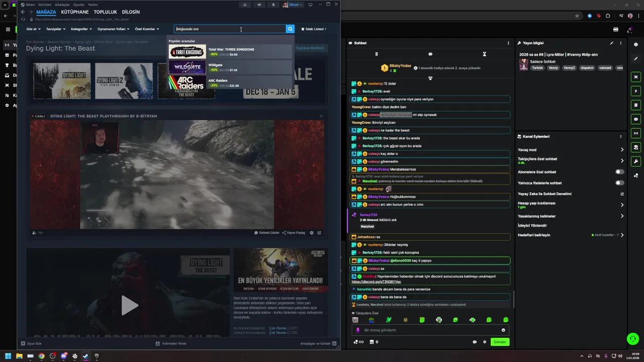
Task: Click the Steam store search magnifier button
Action: (290, 29)
